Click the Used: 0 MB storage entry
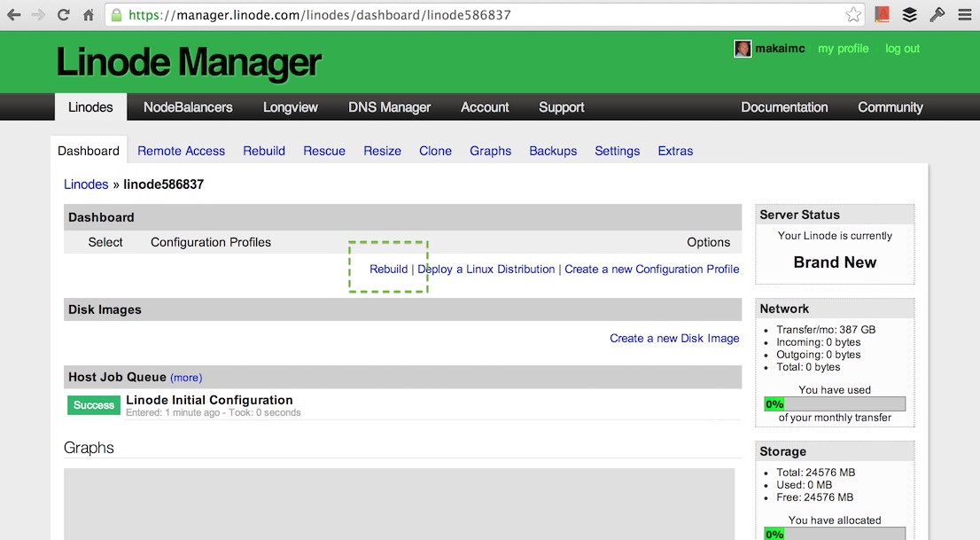980x540 pixels. tap(805, 485)
